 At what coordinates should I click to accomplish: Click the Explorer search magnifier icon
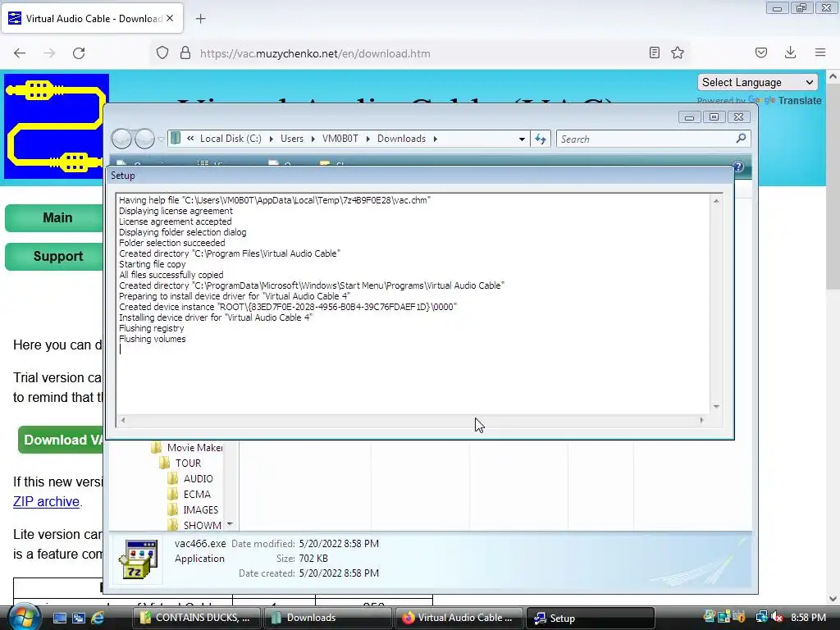[x=741, y=139]
